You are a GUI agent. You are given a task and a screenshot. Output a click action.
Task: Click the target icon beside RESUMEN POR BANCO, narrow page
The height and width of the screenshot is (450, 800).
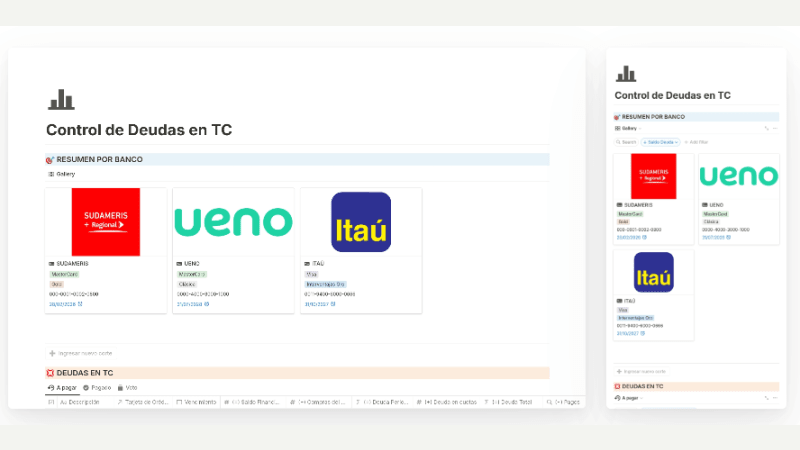[617, 117]
